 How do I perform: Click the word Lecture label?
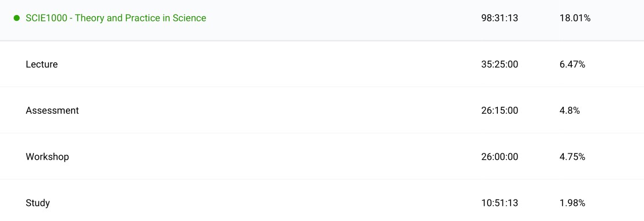pyautogui.click(x=42, y=65)
